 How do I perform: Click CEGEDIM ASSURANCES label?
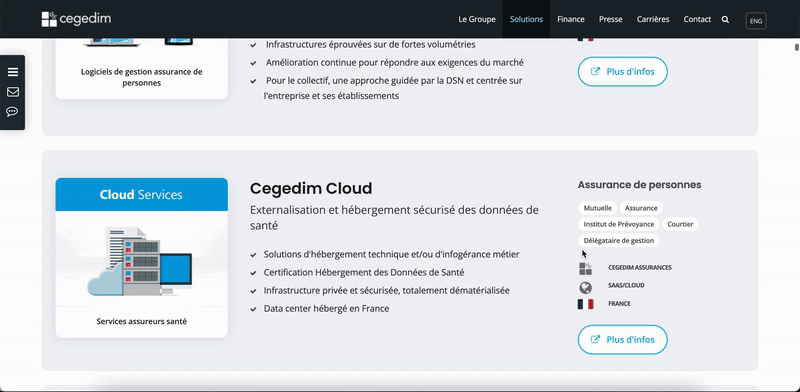click(x=640, y=267)
